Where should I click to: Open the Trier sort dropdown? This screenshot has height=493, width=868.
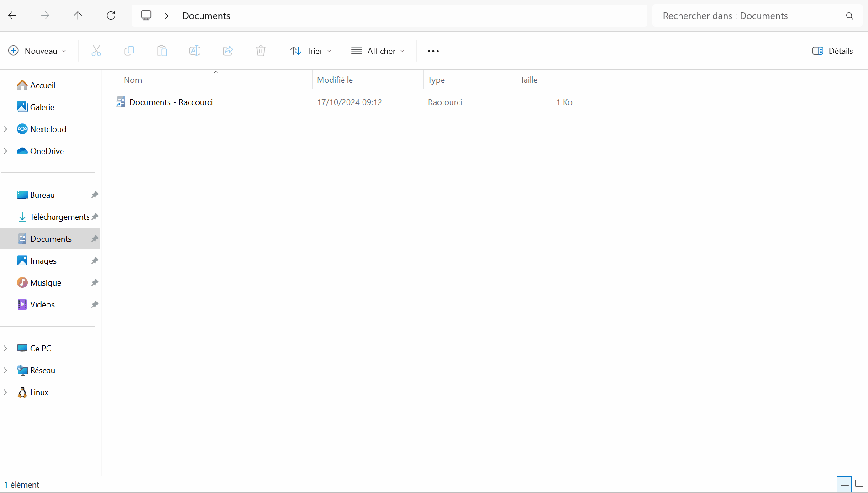pos(311,51)
